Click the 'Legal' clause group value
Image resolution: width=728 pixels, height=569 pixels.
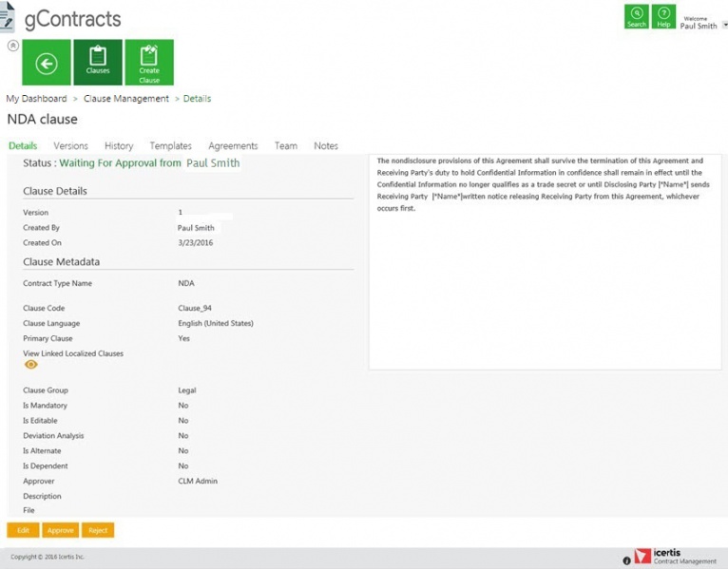coord(187,390)
